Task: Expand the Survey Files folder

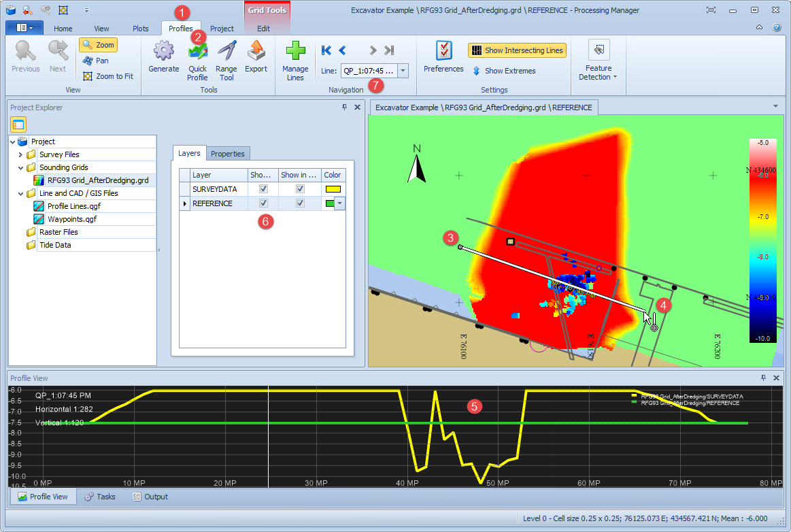Action: click(21, 154)
